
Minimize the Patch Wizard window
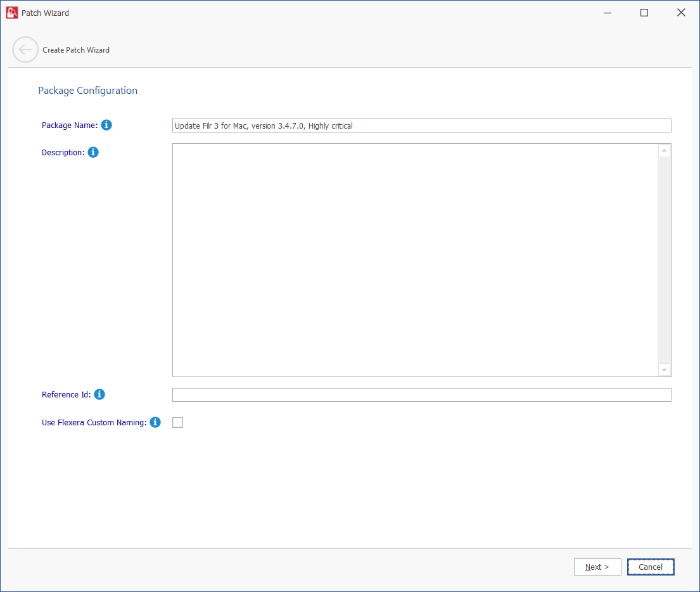(607, 13)
